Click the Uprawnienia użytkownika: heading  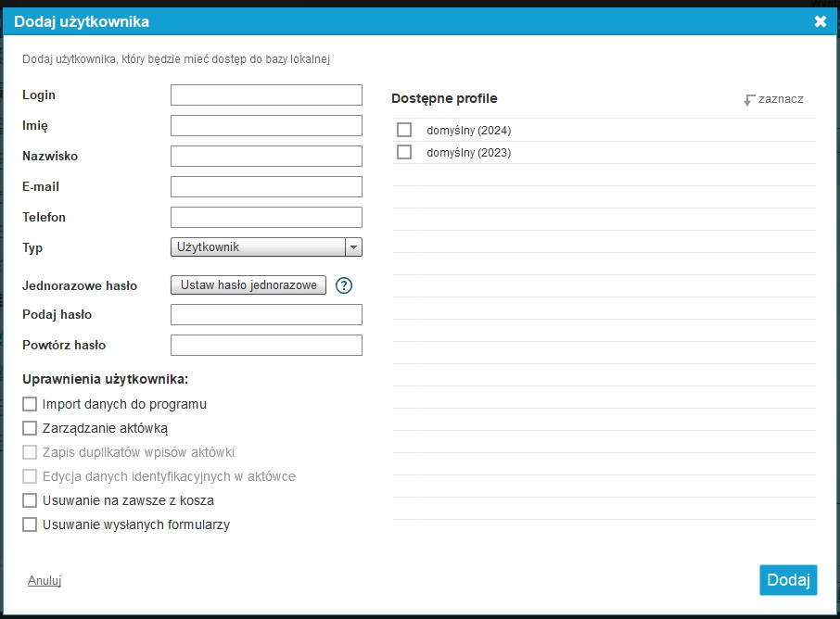click(x=105, y=379)
